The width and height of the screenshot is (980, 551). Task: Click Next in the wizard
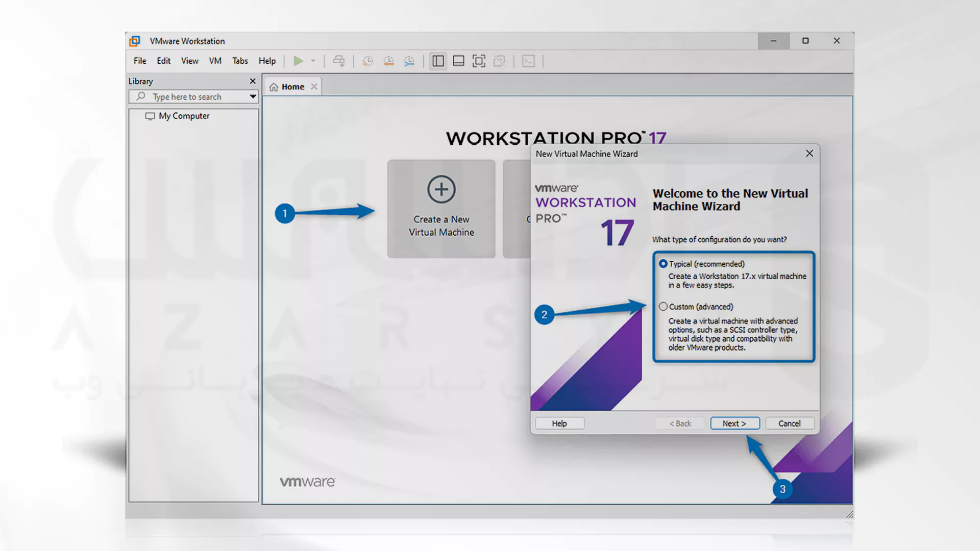coord(735,423)
